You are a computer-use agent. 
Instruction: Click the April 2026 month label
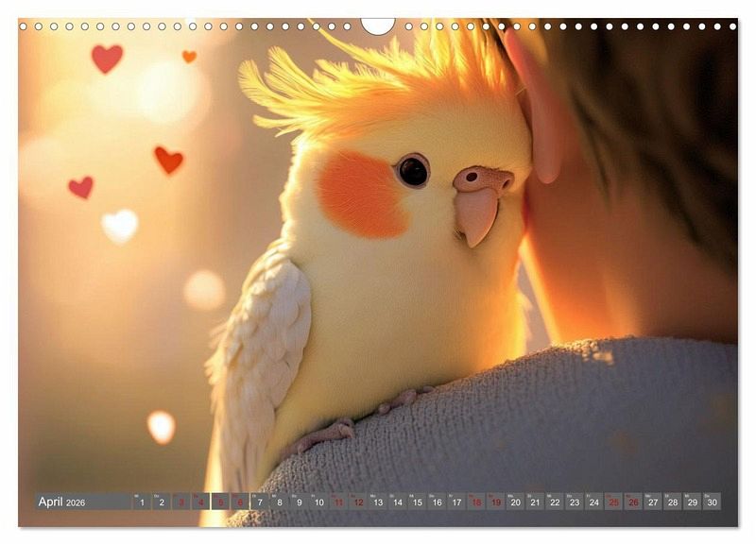(62, 502)
